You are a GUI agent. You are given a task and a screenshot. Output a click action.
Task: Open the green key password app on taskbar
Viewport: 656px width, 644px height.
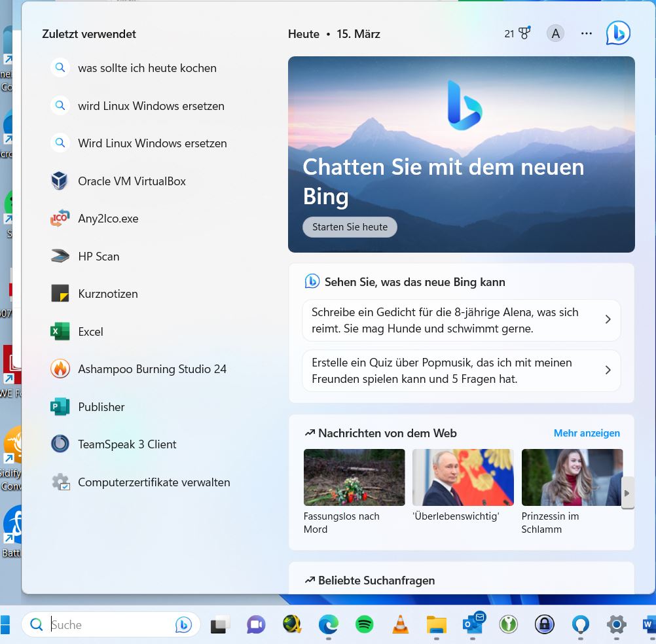pyautogui.click(x=508, y=625)
